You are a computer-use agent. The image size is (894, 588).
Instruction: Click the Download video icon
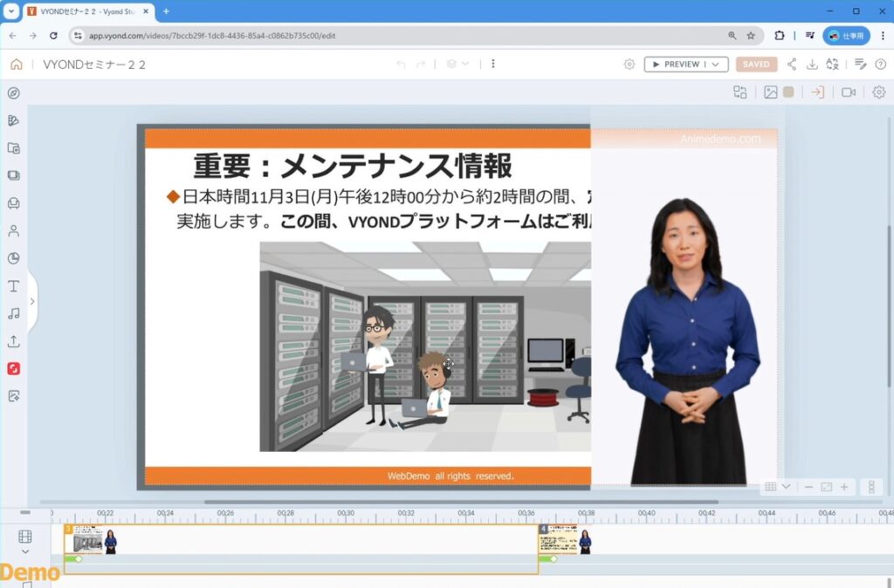812,65
